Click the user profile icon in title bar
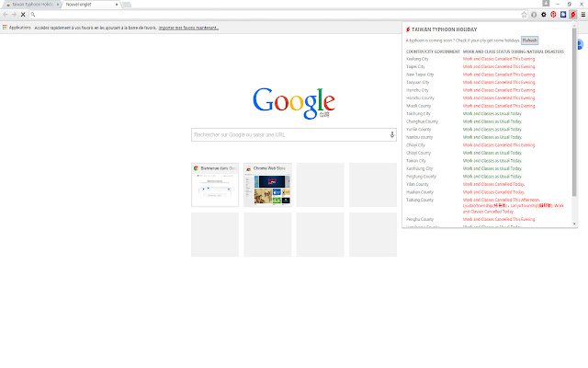 (x=546, y=4)
